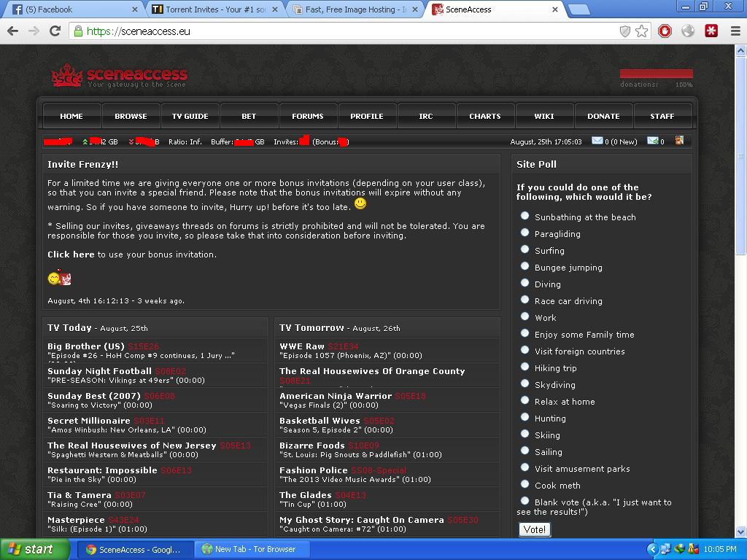Close the Torrent Invites tab

275,9
